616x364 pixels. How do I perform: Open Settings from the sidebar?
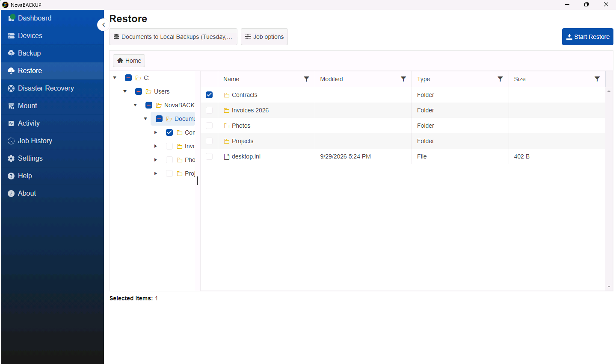tap(52, 159)
